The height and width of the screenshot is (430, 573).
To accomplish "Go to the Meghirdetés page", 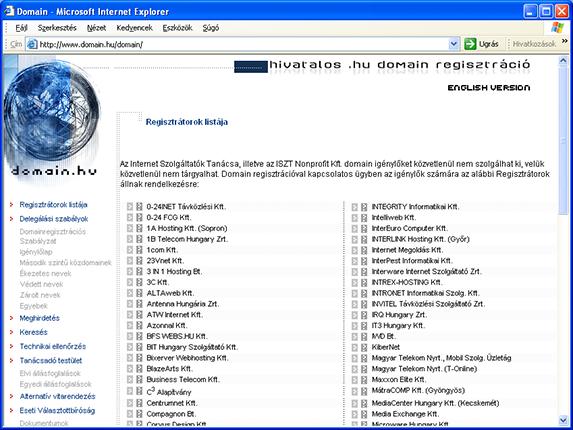I will [39, 318].
